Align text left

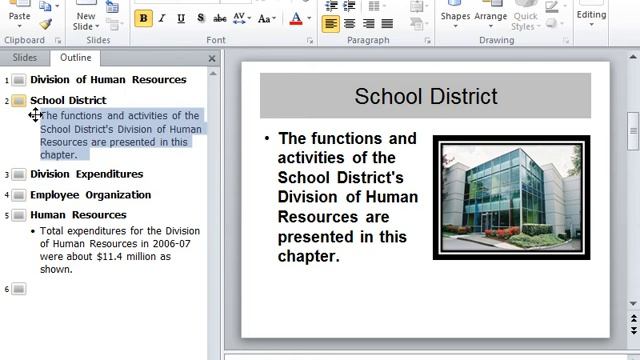coord(331,24)
